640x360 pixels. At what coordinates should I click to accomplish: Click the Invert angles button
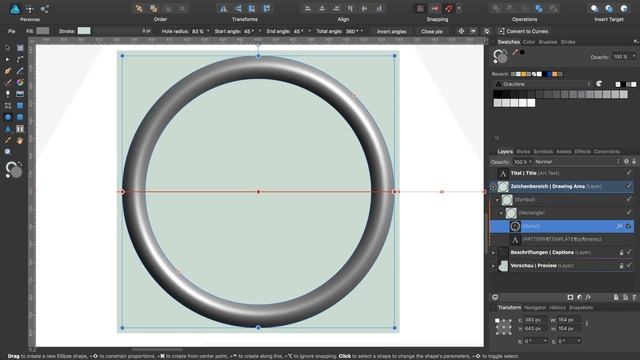pos(391,31)
